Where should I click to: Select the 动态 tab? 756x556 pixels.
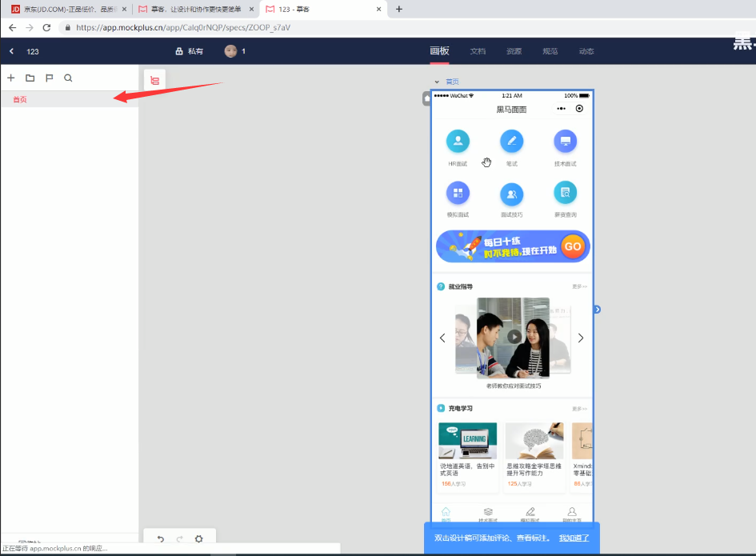point(586,51)
